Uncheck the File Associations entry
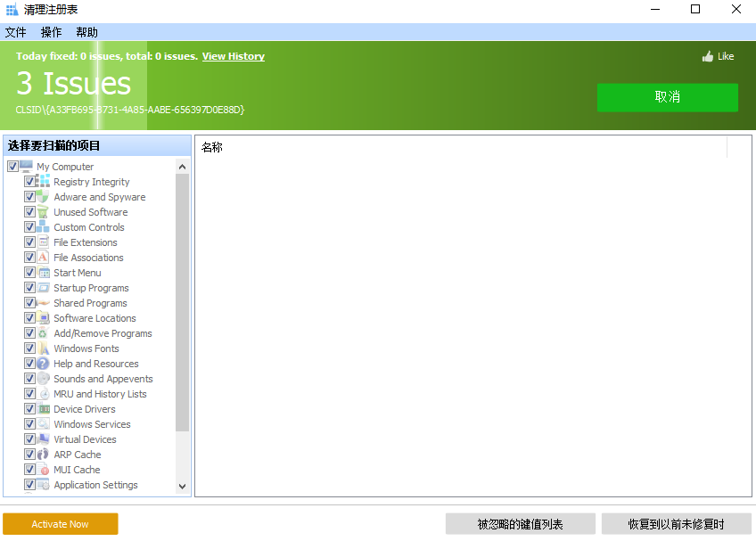The image size is (756, 541). [x=29, y=257]
